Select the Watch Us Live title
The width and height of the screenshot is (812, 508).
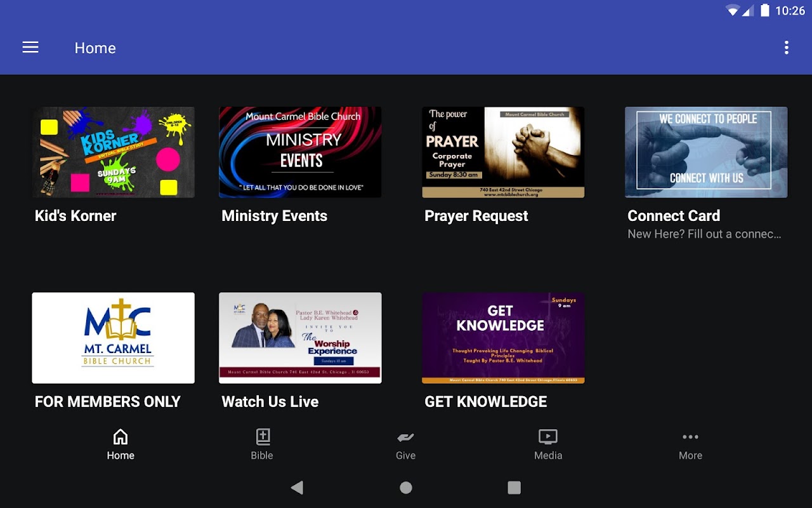(270, 402)
